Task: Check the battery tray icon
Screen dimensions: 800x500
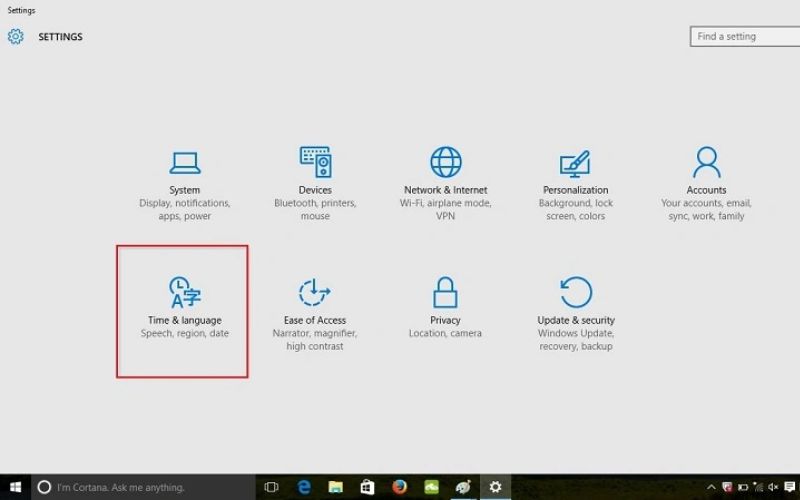Action: pyautogui.click(x=743, y=487)
